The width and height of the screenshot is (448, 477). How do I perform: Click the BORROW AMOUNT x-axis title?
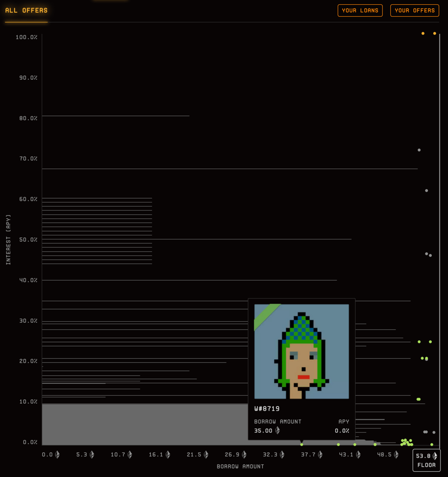point(240,466)
